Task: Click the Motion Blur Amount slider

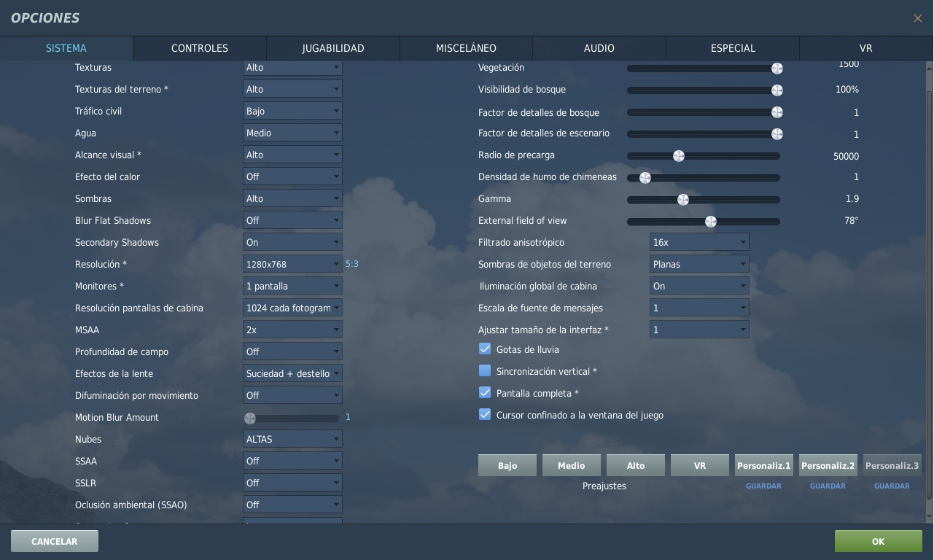Action: pyautogui.click(x=292, y=419)
